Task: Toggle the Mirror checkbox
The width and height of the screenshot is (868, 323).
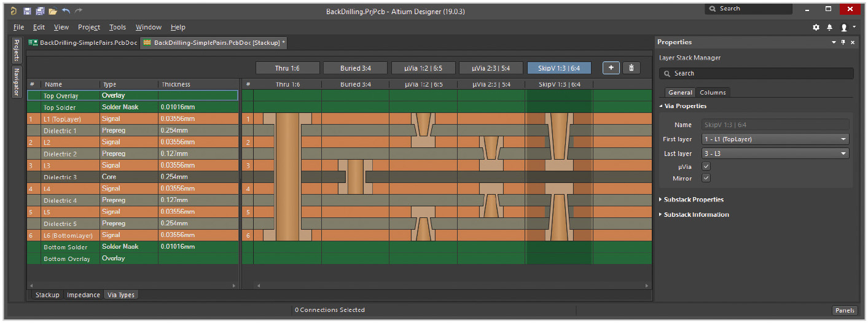Action: click(706, 178)
